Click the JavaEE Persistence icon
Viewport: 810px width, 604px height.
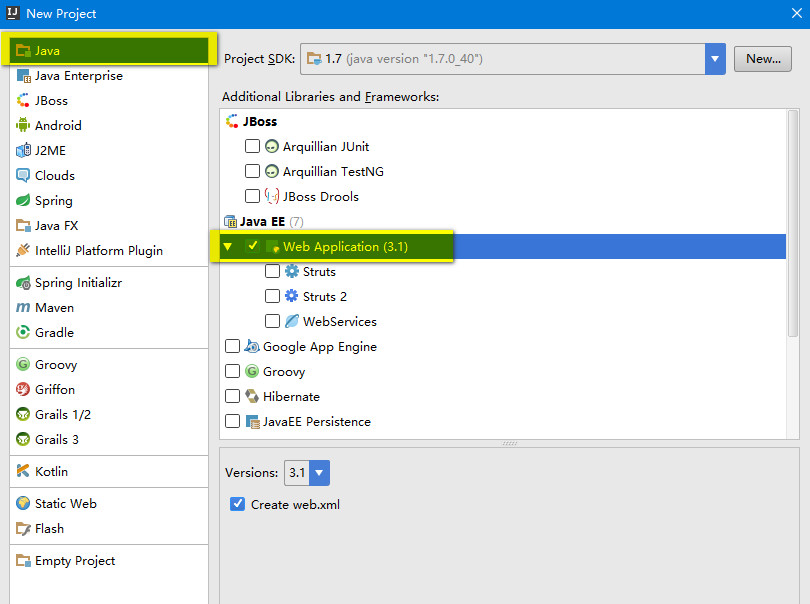(252, 422)
